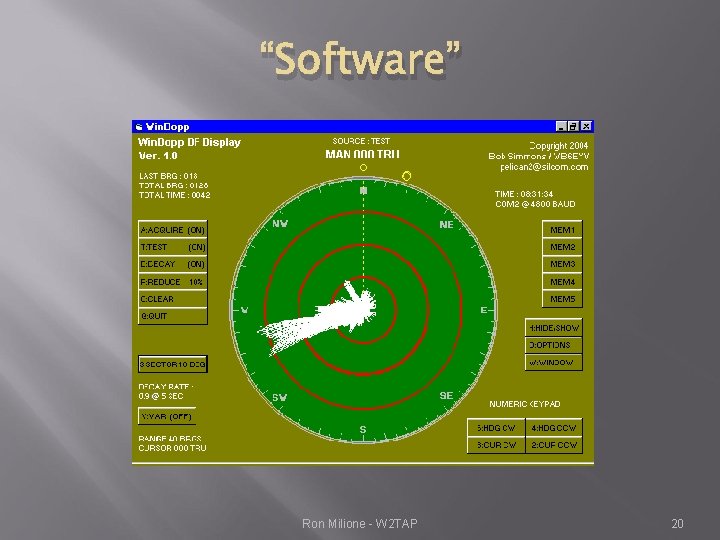Click the NUMERIC KEYPAD label

point(525,404)
